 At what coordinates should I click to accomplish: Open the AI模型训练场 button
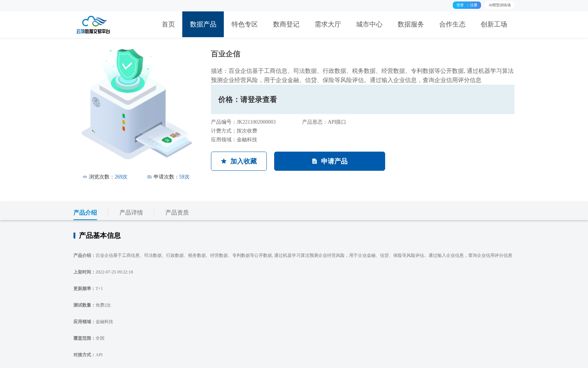pos(499,5)
